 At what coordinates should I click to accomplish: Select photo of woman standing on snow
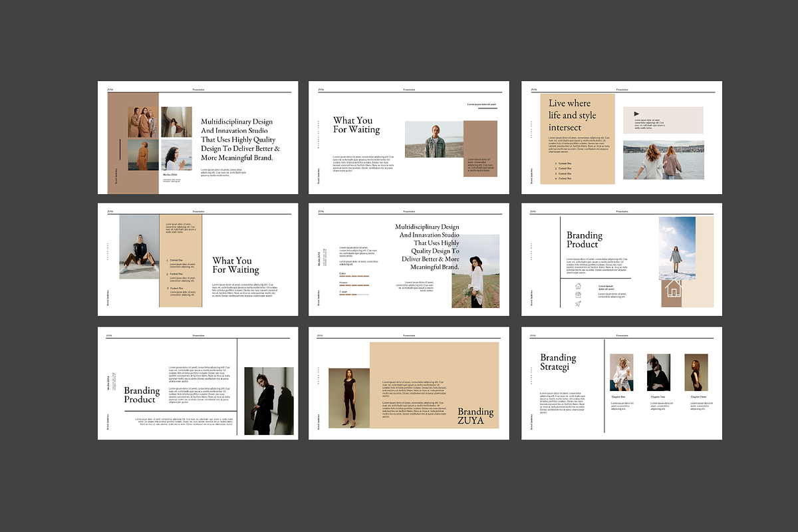[677, 248]
